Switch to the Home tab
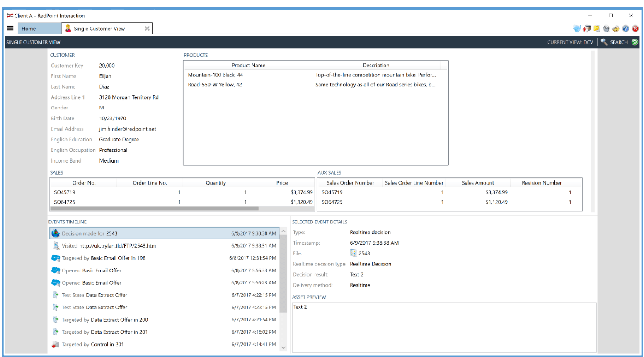Screen dimensions: 644x357 click(x=39, y=29)
